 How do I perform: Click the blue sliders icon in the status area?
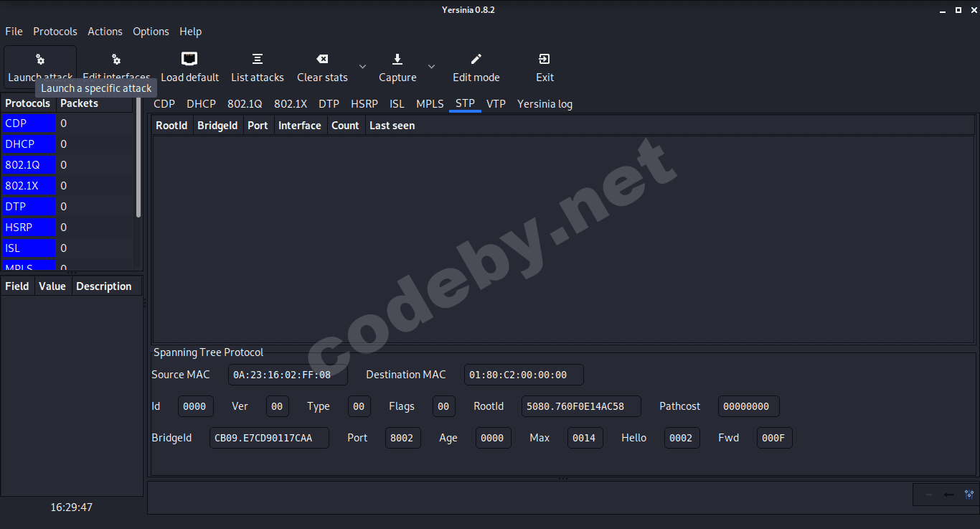(969, 495)
